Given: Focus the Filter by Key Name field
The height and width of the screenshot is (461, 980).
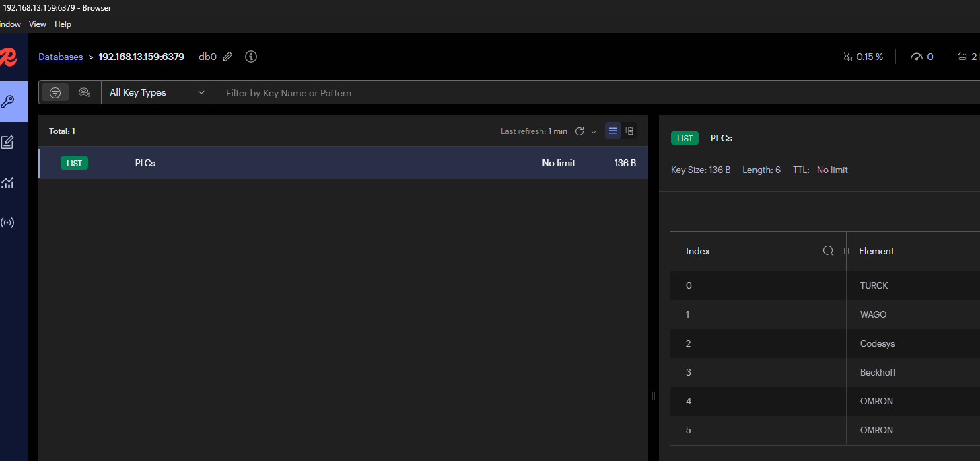Looking at the screenshot, I should [597, 92].
